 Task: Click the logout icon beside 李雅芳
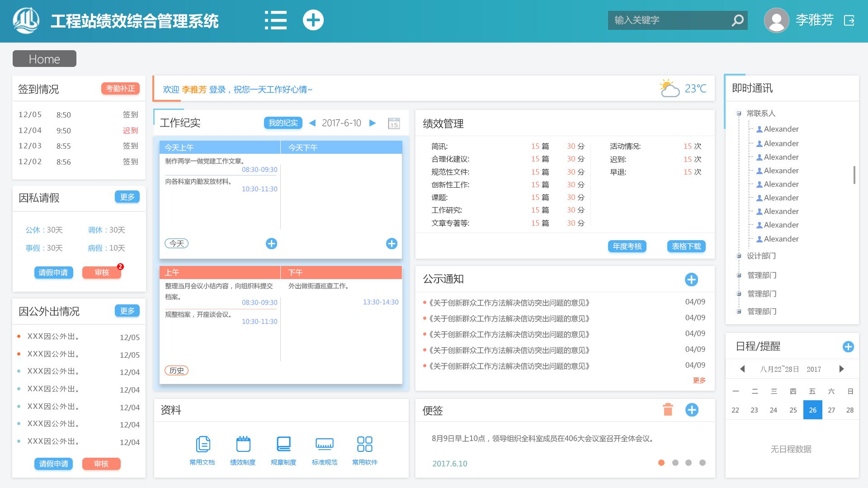(x=849, y=20)
